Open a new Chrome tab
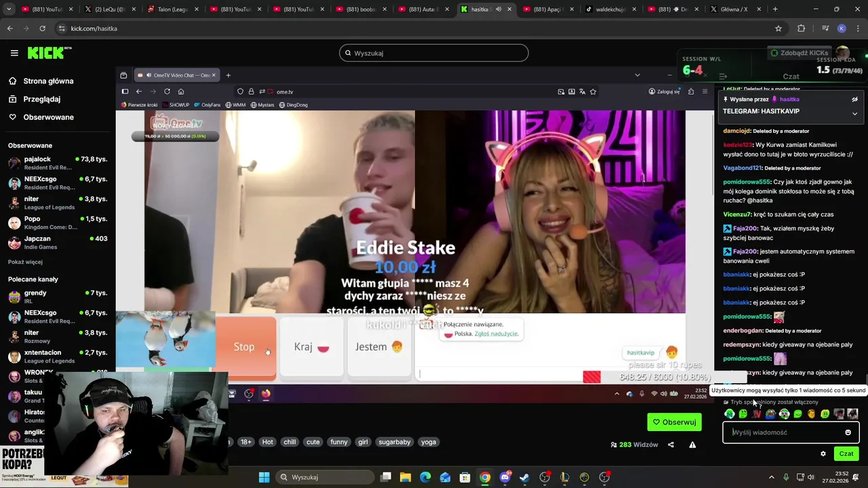Screen dimensions: 868x488 775,9
